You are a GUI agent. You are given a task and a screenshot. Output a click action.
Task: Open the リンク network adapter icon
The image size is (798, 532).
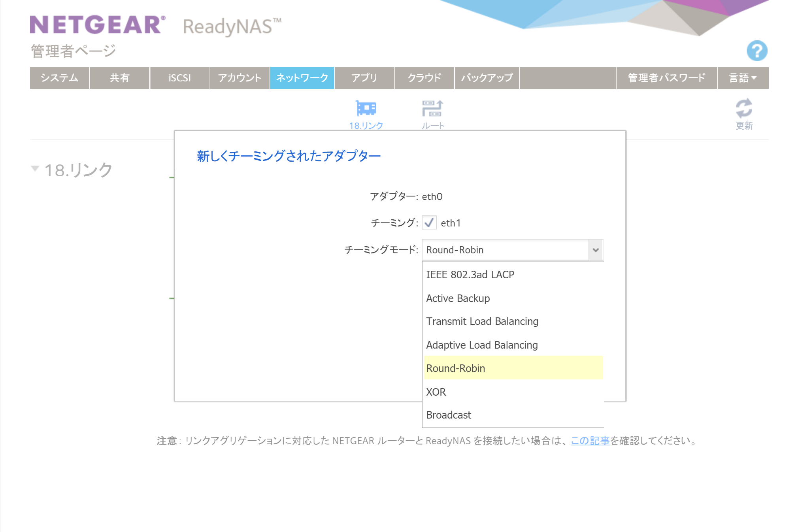366,108
